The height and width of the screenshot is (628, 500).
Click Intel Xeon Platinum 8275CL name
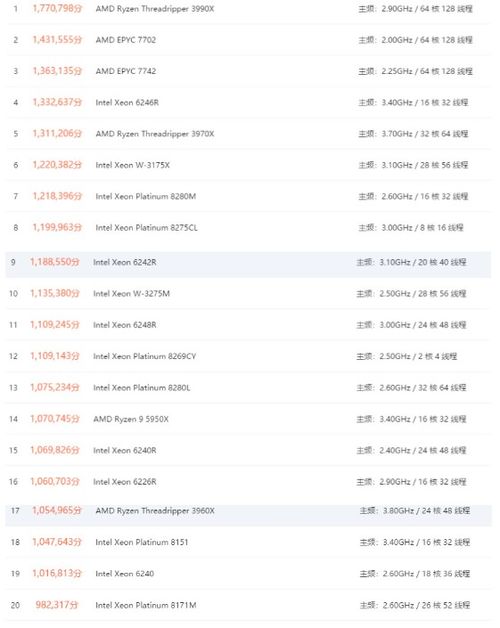pyautogui.click(x=146, y=227)
